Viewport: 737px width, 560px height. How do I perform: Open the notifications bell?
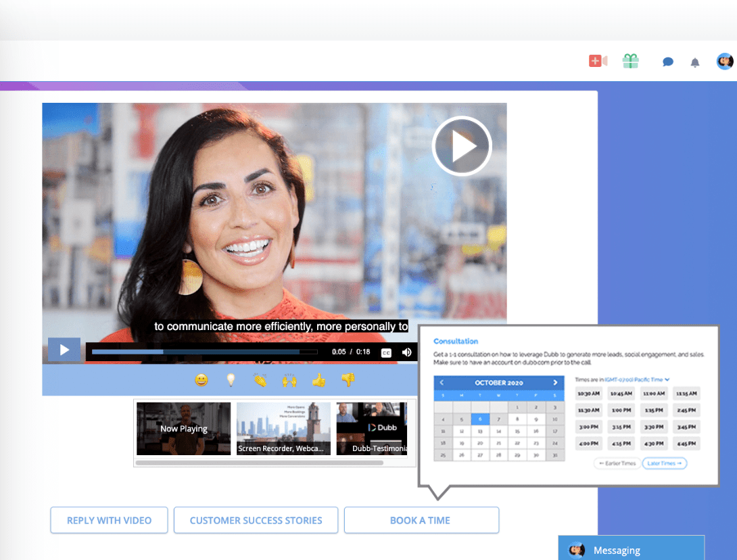(694, 62)
